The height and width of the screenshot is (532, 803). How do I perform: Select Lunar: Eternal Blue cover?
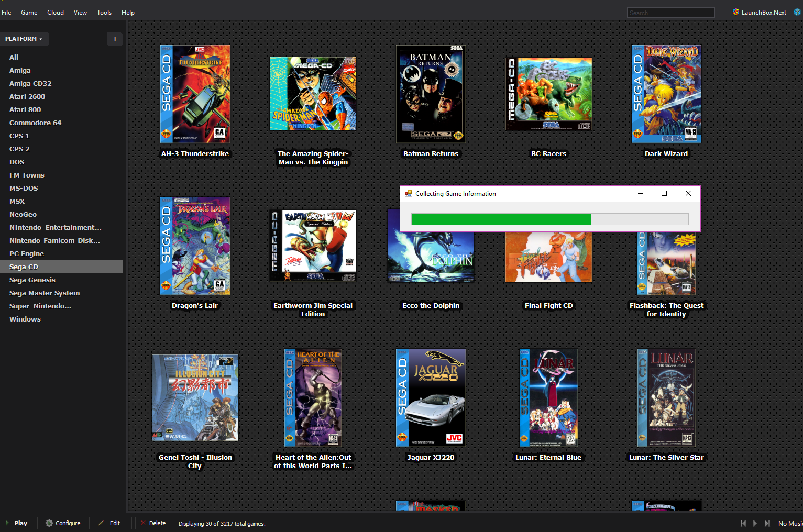pyautogui.click(x=548, y=397)
